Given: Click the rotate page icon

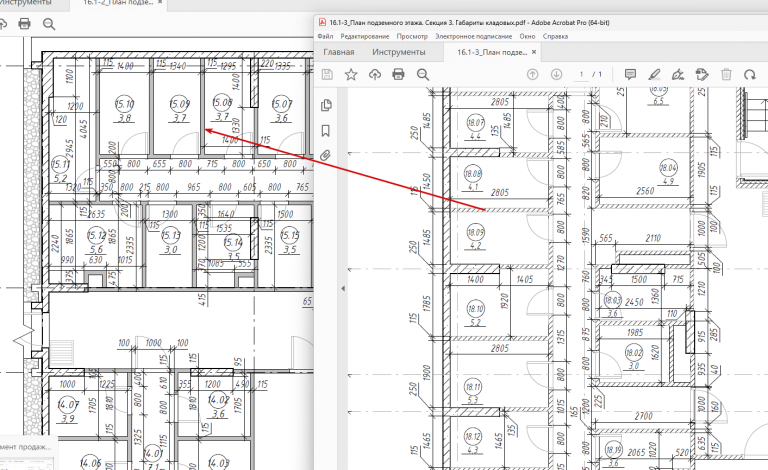Looking at the screenshot, I should [749, 74].
